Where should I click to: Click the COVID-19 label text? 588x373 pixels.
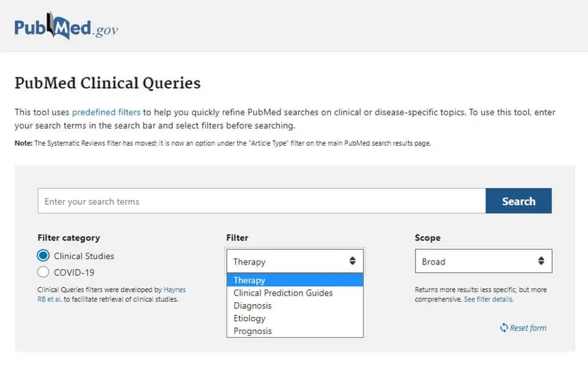(74, 272)
